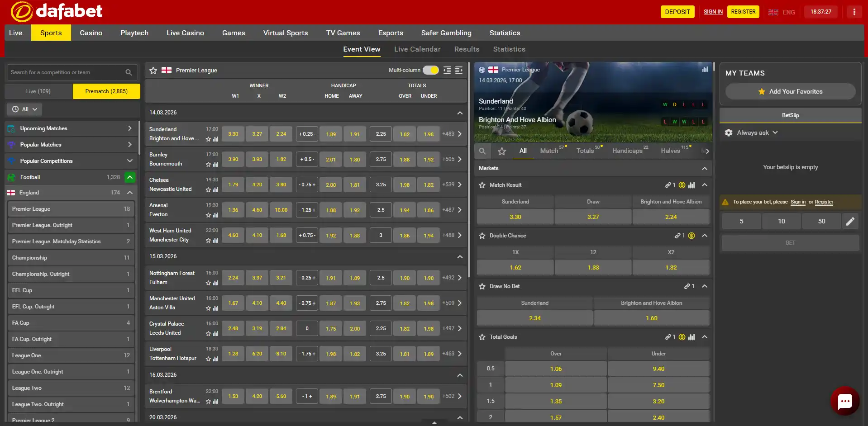Pick Over 0.5 goals at 1.06
The image size is (868, 426).
pyautogui.click(x=556, y=369)
